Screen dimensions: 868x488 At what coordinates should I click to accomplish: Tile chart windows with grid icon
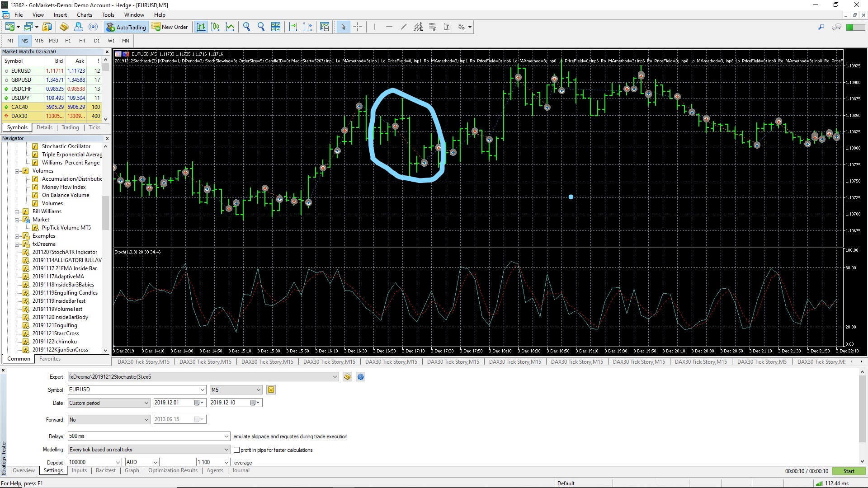click(x=275, y=27)
